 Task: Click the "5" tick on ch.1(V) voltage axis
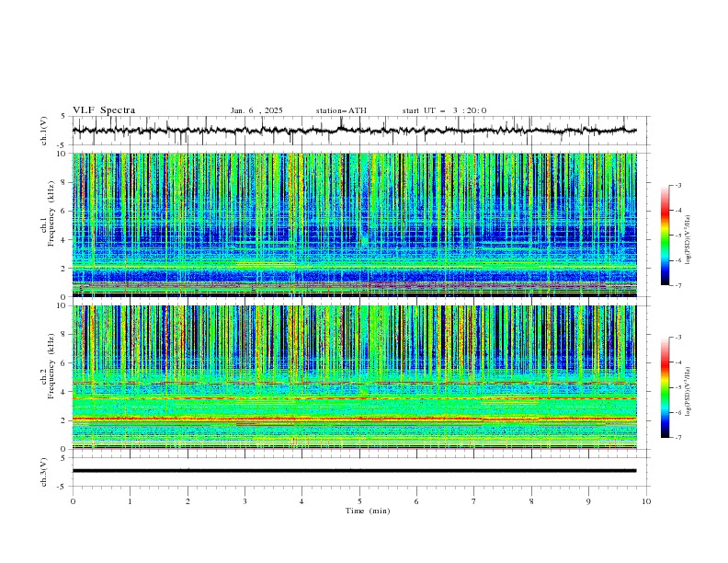point(63,117)
